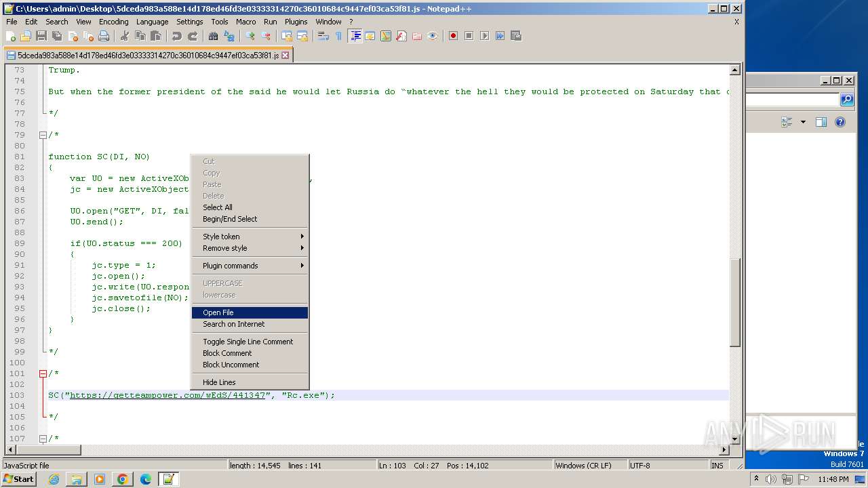This screenshot has width=868, height=488.
Task: Open the Windows Start button
Action: (18, 479)
